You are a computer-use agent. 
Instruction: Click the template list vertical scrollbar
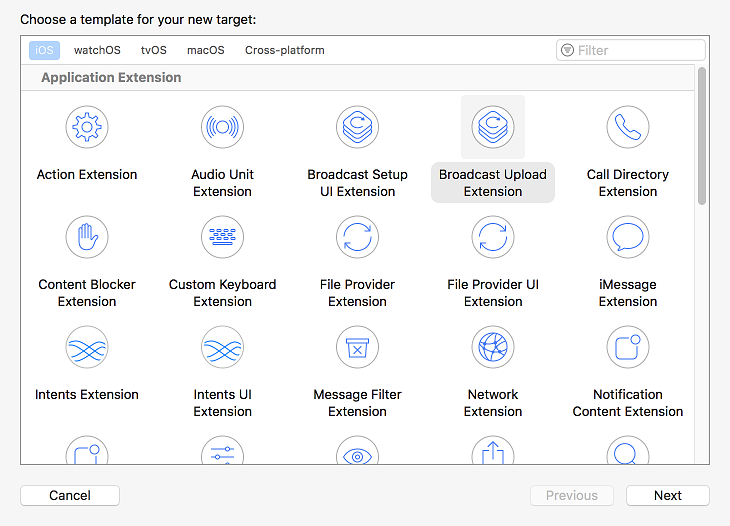pyautogui.click(x=702, y=135)
